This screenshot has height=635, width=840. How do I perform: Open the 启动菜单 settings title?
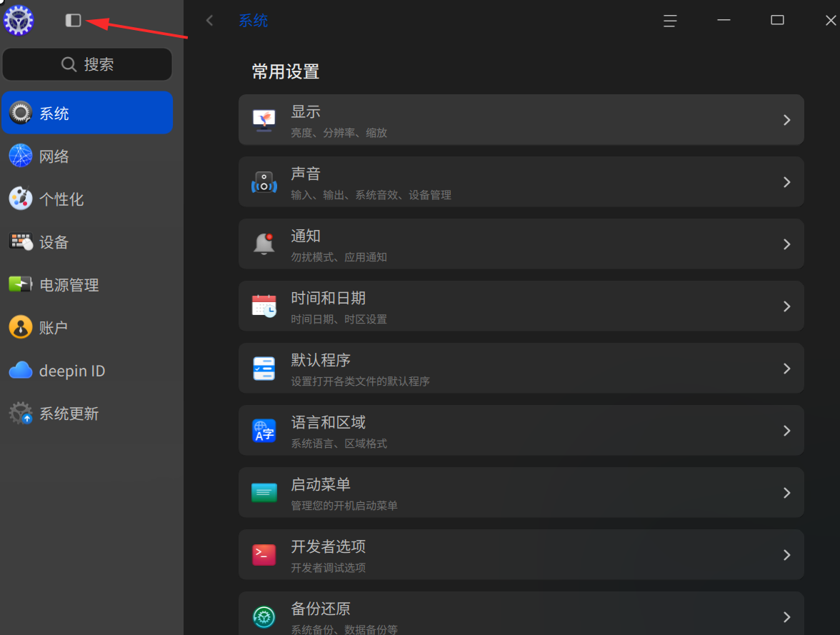click(x=320, y=484)
